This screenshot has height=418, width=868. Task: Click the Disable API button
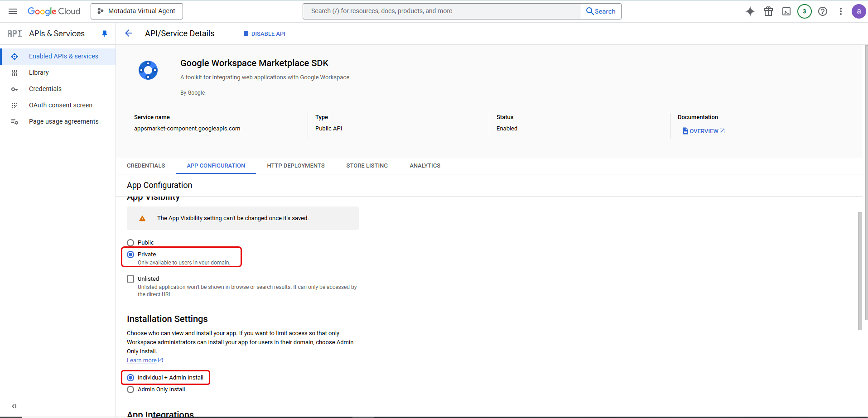(x=264, y=34)
